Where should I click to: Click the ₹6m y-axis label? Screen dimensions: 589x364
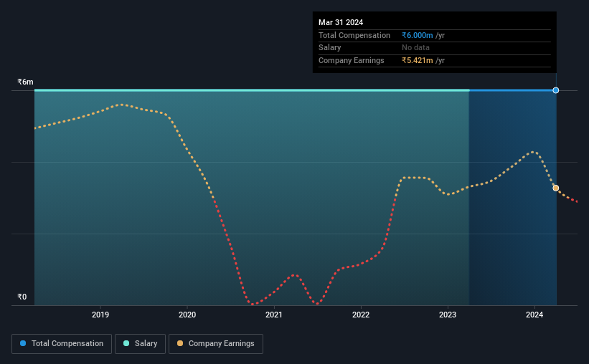(x=25, y=82)
